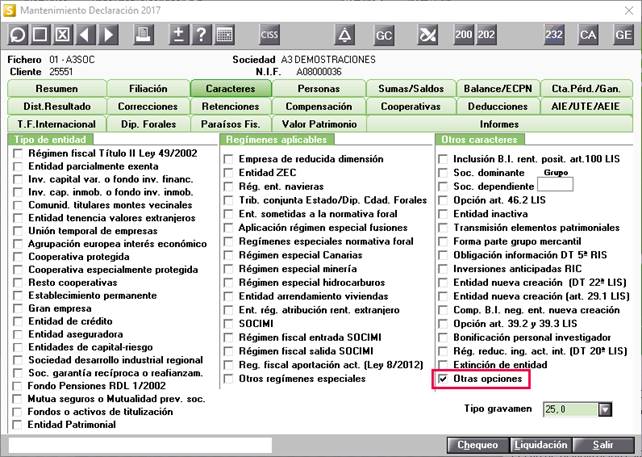The height and width of the screenshot is (457, 642).
Task: Tick the Entidad inactiva option
Action: point(443,214)
